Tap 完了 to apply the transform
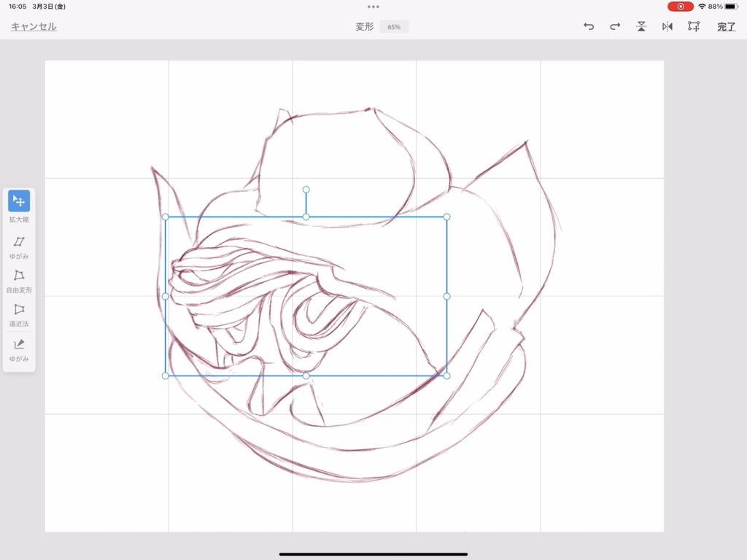Screen dimensions: 747x560 tap(724, 26)
